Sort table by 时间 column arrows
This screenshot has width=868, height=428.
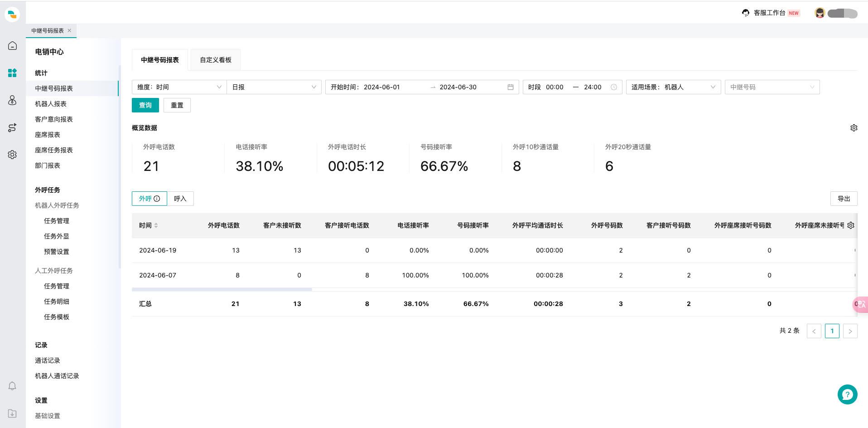point(156,225)
